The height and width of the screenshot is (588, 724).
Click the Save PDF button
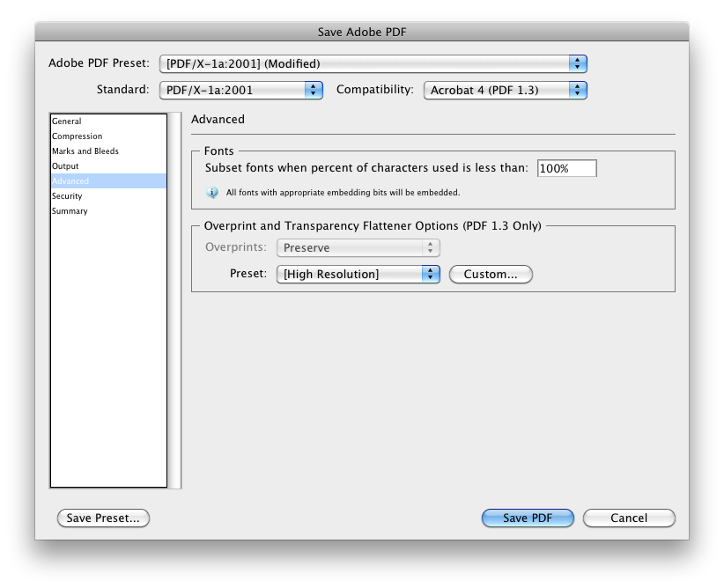[528, 518]
